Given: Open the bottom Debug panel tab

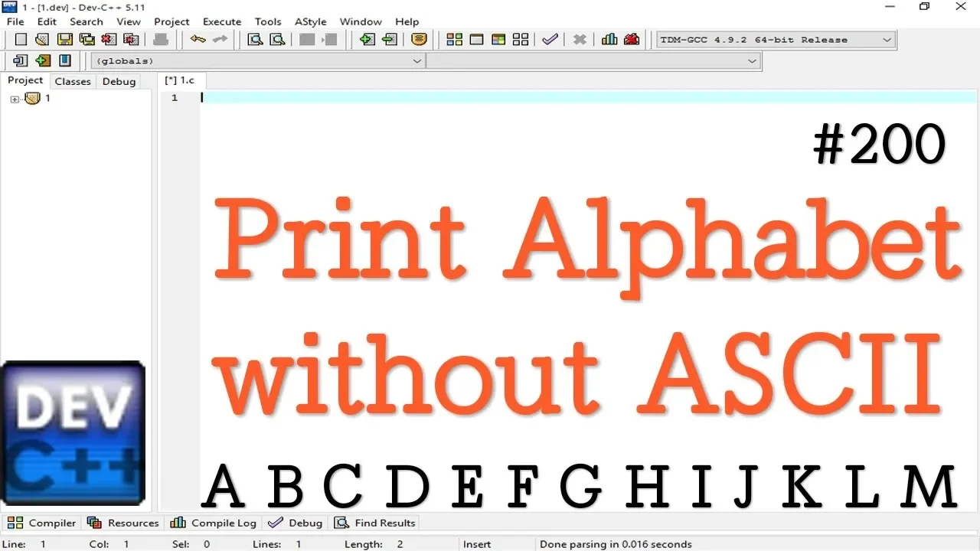Looking at the screenshot, I should [296, 523].
